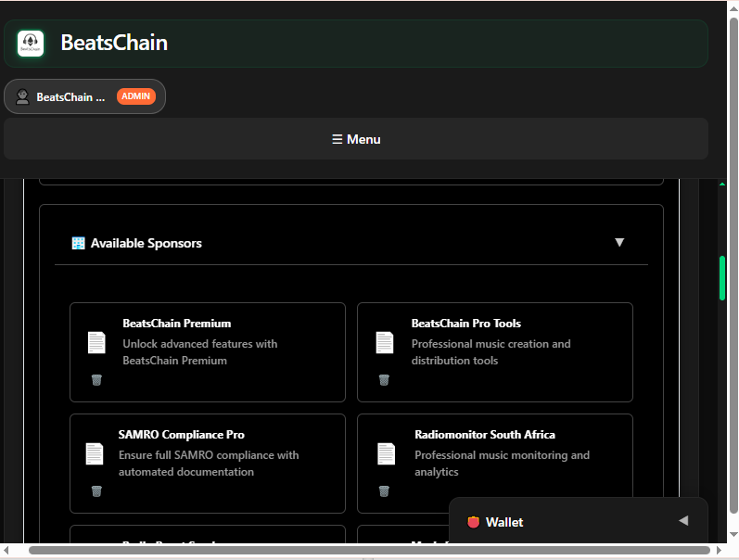Select the SAMRO Compliance Pro title
739x560 pixels.
coord(182,435)
